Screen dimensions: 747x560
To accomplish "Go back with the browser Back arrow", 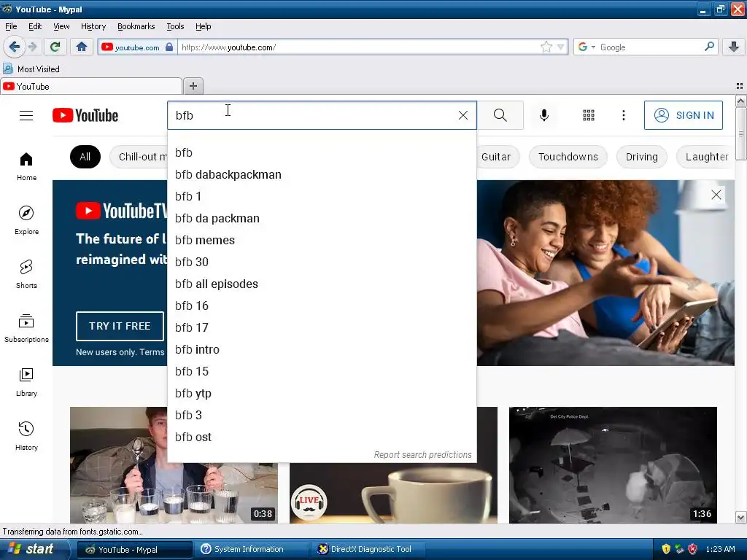I will coord(14,47).
